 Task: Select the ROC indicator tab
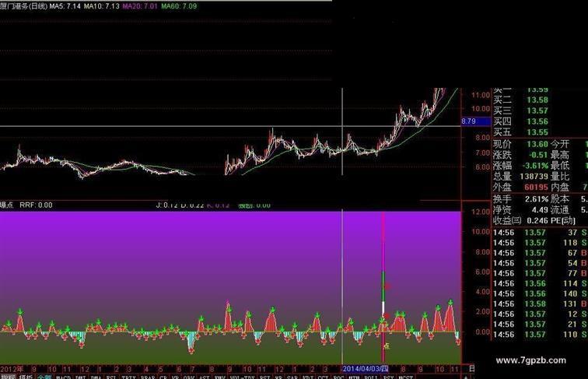click(338, 377)
